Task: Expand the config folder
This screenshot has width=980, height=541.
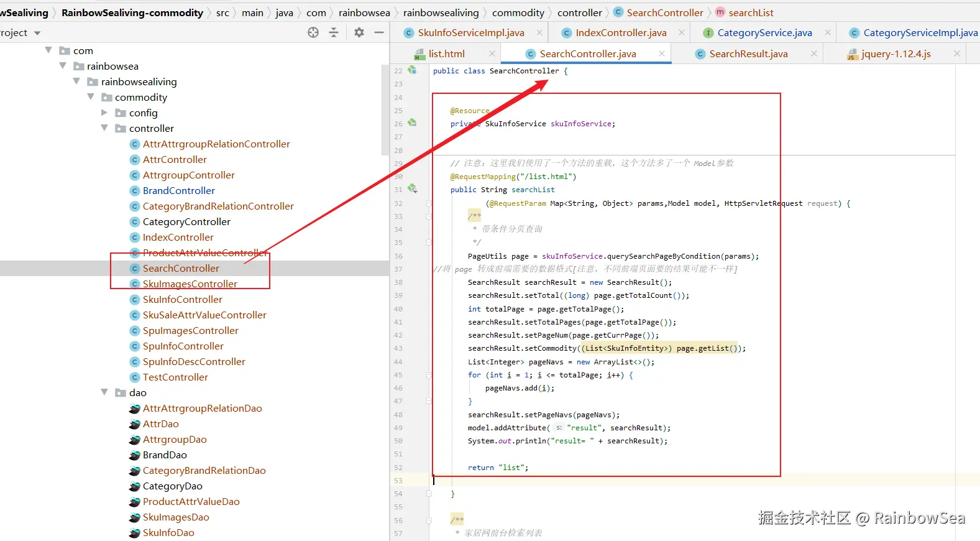Action: [x=104, y=113]
